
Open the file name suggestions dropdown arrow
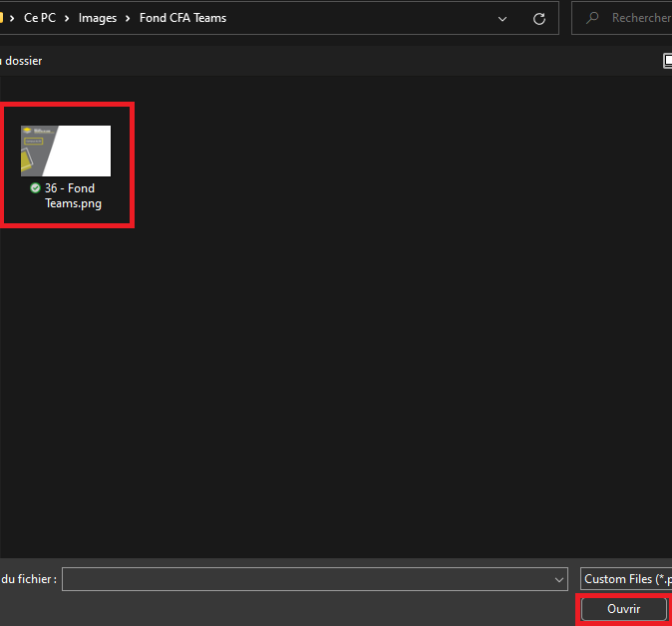(558, 579)
